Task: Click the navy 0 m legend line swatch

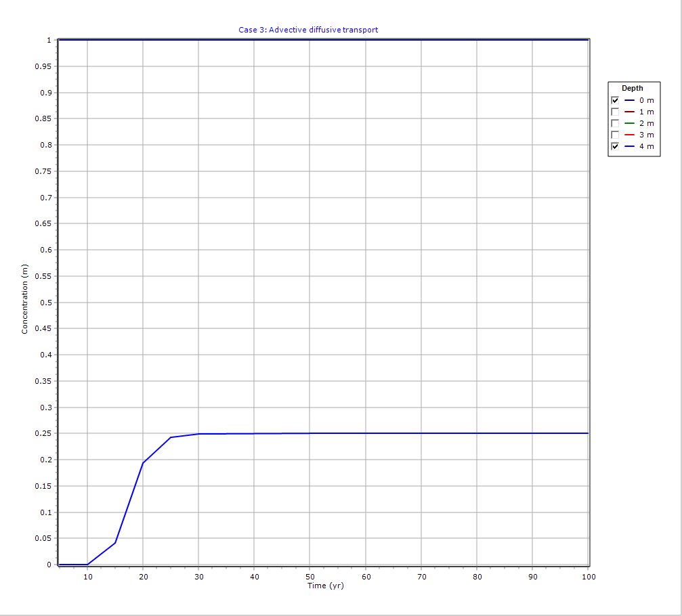Action: pos(630,100)
